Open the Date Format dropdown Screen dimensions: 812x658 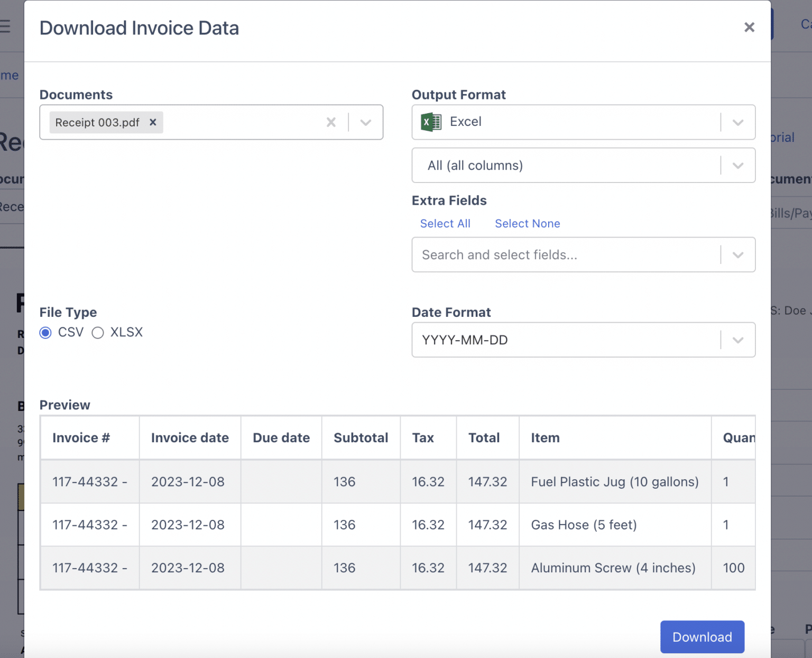tap(738, 340)
